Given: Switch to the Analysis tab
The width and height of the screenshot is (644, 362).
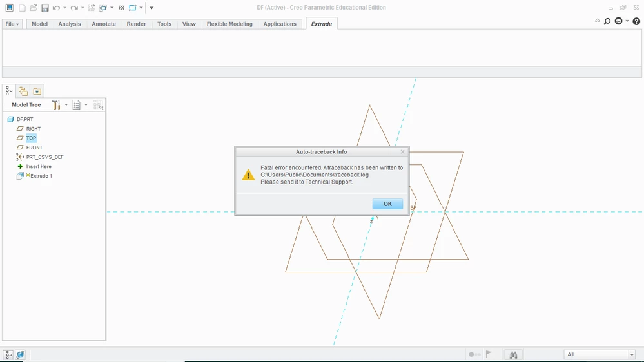Looking at the screenshot, I should 70,24.
